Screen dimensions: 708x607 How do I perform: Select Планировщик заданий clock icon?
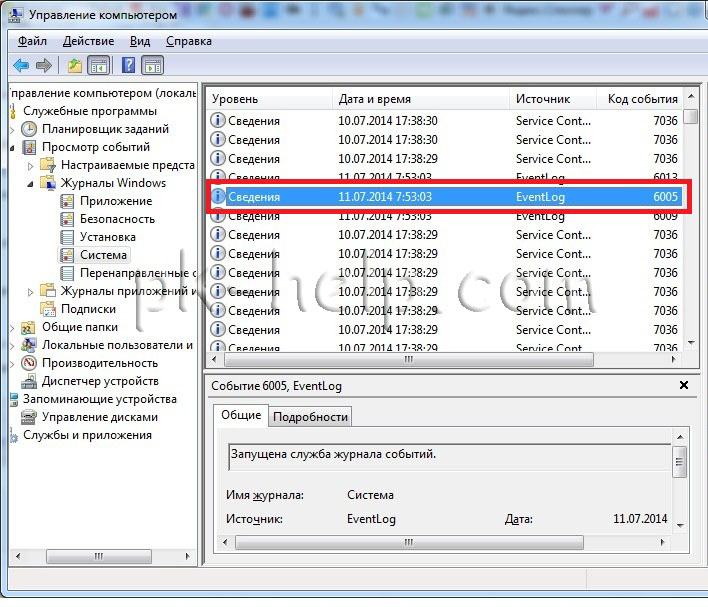pos(29,129)
